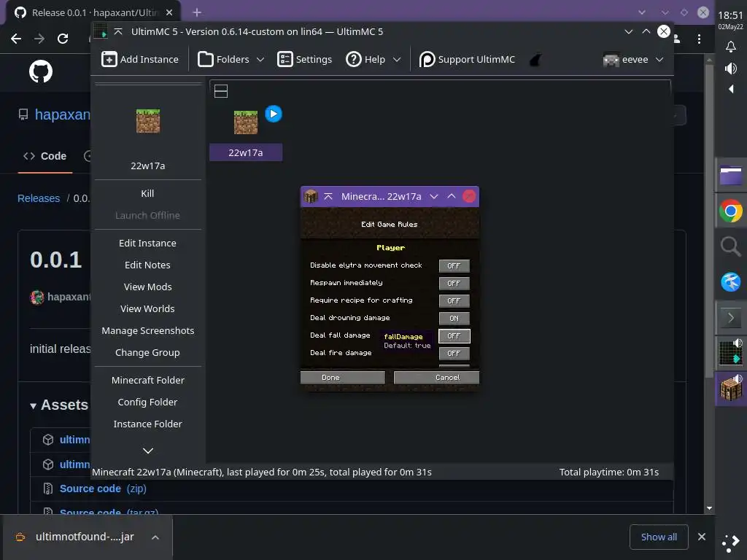Click Done in Edit Game Rules
Image resolution: width=747 pixels, height=560 pixels.
[343, 378]
